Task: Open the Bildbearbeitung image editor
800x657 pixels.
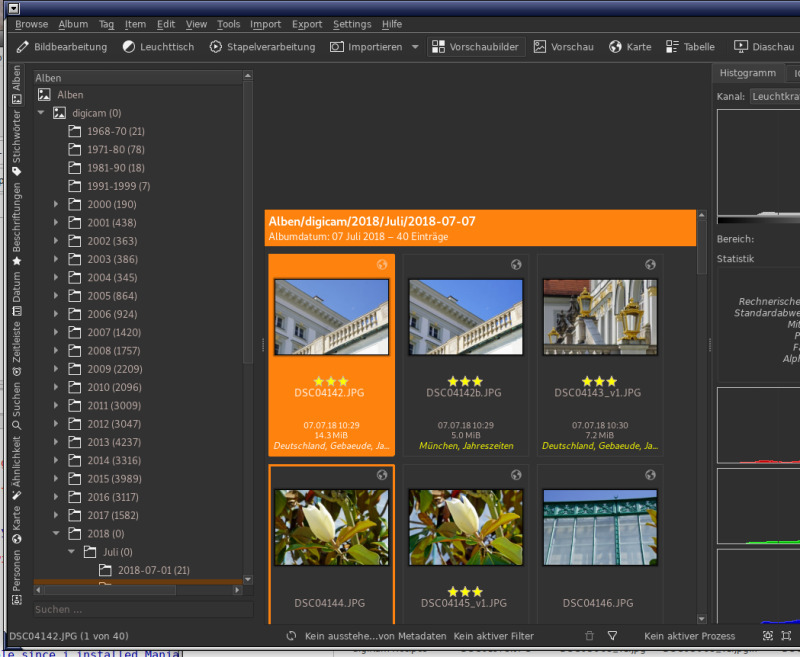Action: 62,47
